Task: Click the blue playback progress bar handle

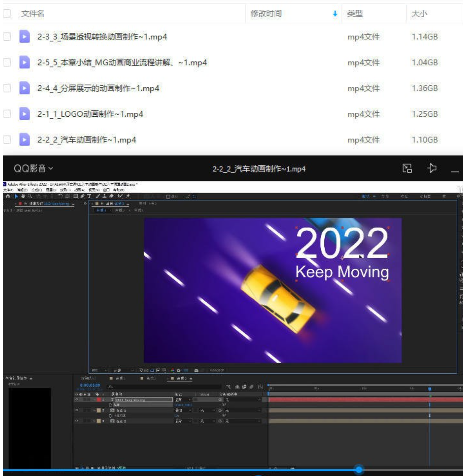Action: 359,470
